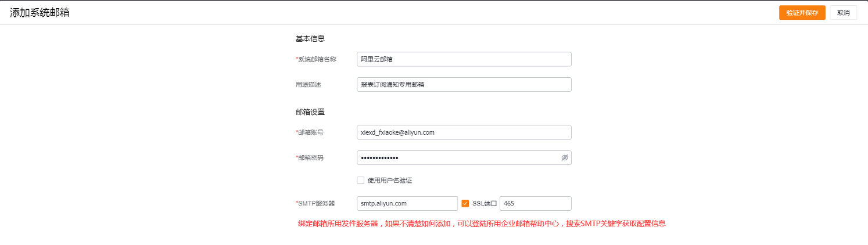
Task: Focus the SMTP服务器 input field
Action: tap(407, 203)
